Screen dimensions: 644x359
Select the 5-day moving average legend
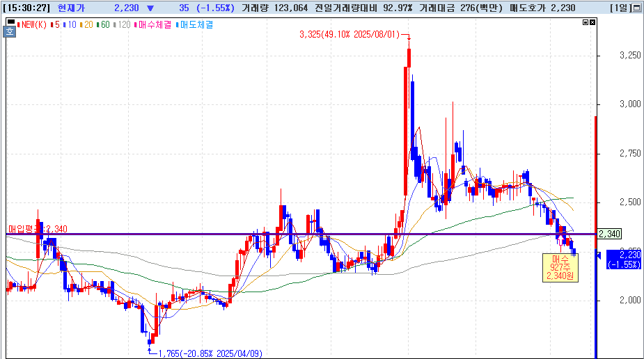(55, 24)
